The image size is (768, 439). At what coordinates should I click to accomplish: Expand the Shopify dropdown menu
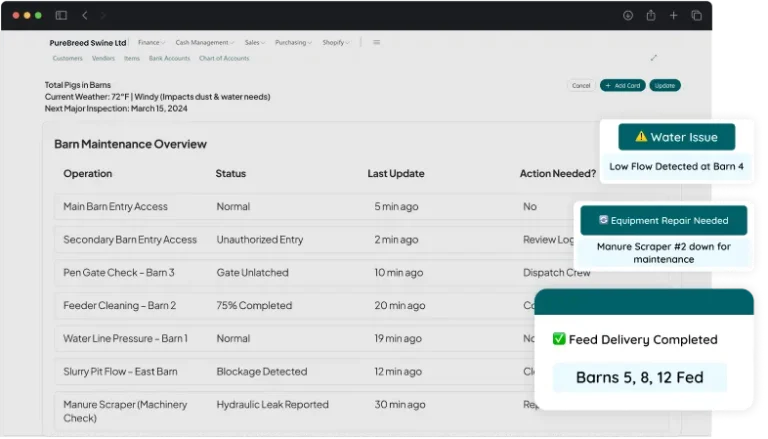click(x=336, y=43)
